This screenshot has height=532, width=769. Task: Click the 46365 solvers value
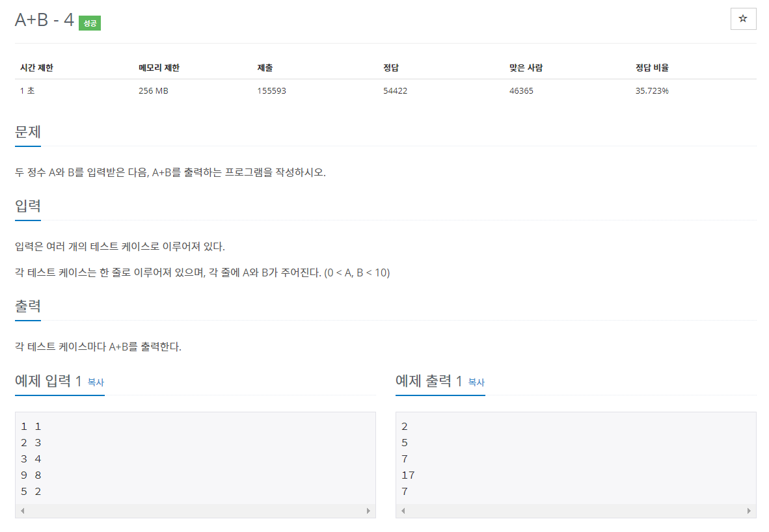(x=521, y=90)
